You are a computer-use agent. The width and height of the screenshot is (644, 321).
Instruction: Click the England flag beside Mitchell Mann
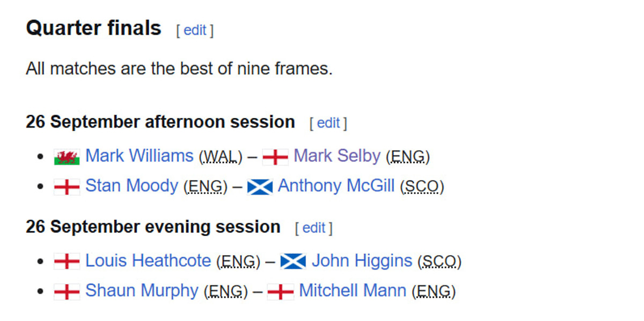click(280, 292)
